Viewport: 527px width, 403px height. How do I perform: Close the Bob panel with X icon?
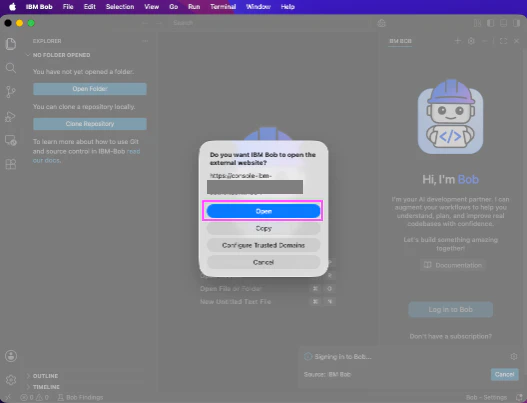click(517, 41)
